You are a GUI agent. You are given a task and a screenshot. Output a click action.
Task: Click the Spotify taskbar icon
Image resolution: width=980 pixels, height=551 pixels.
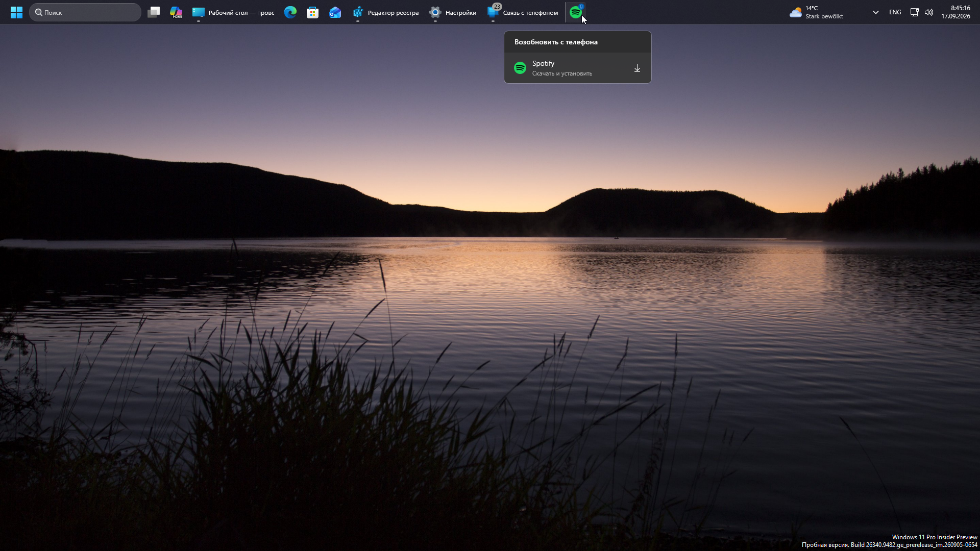(576, 12)
